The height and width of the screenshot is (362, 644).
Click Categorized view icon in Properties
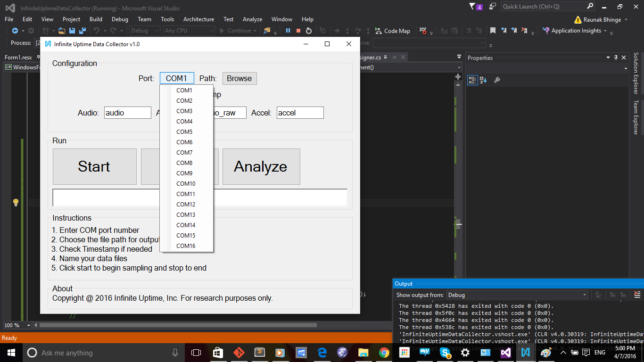click(472, 80)
